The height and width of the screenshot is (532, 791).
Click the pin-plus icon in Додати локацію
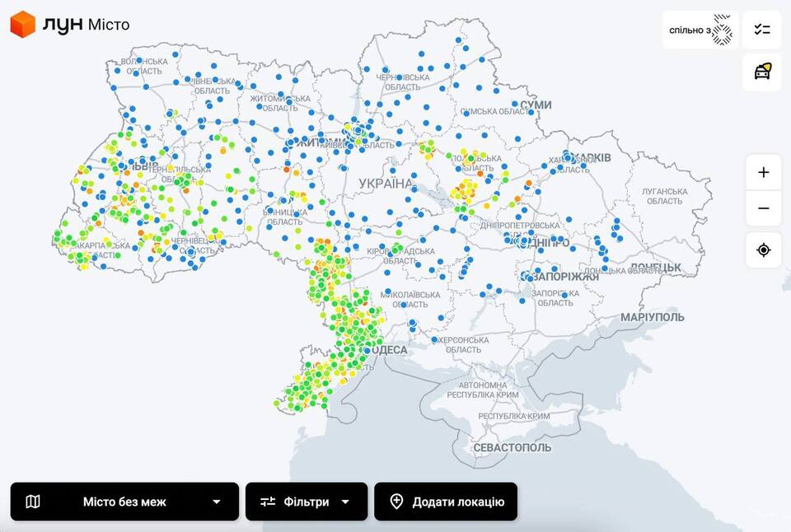point(396,502)
